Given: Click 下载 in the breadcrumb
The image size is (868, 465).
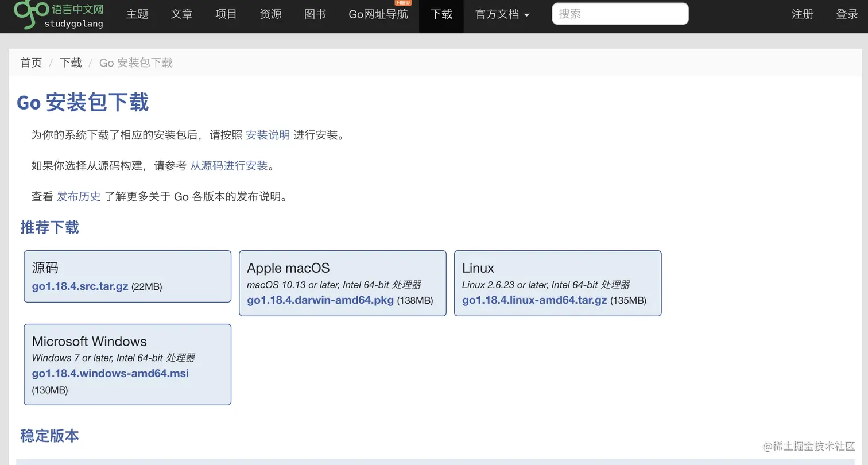Looking at the screenshot, I should point(71,63).
